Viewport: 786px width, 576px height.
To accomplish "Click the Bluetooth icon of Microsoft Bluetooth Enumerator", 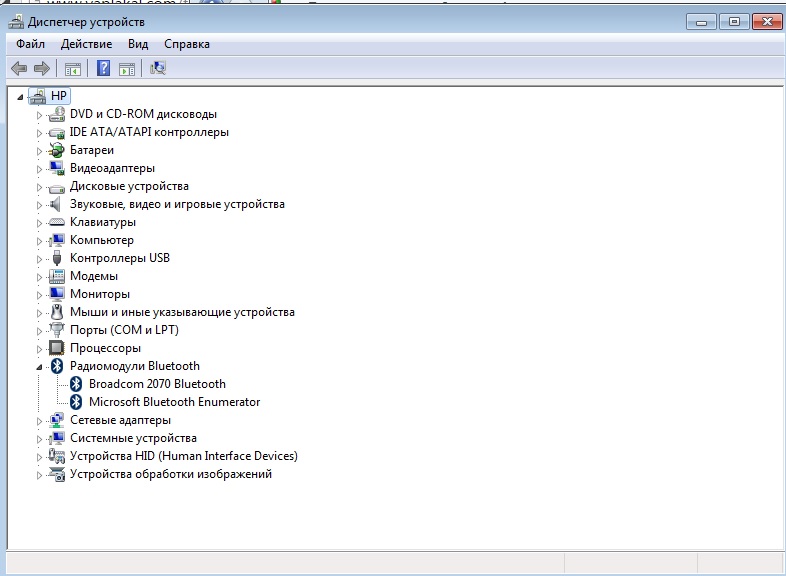I will (x=76, y=402).
